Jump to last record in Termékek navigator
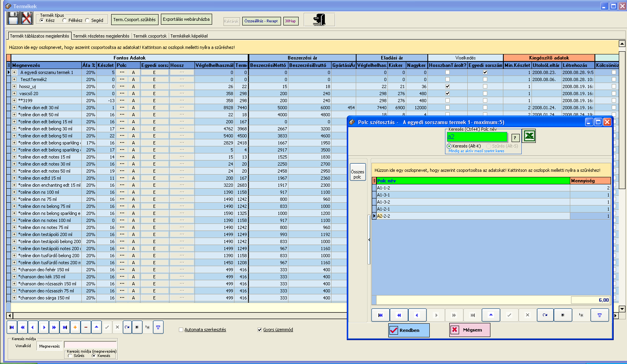This screenshot has width=627, height=364. [65, 327]
